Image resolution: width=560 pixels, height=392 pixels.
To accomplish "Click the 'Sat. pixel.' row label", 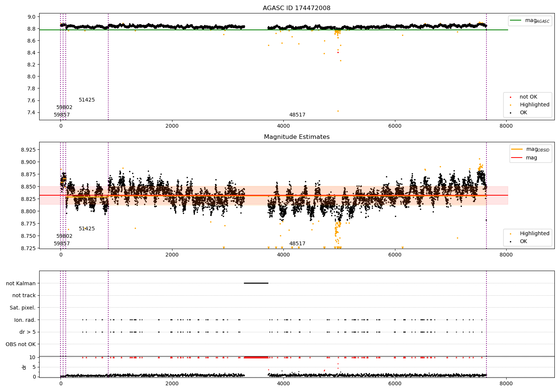I will click(x=23, y=308).
